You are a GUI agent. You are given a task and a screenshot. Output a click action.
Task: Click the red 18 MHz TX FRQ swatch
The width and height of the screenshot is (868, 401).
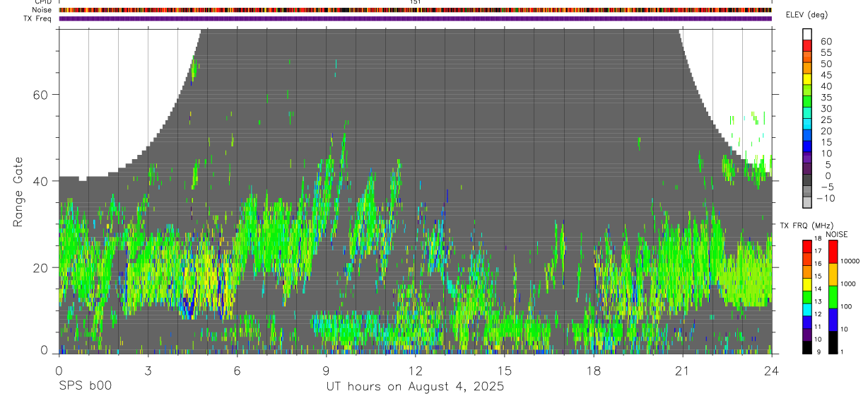coord(807,246)
